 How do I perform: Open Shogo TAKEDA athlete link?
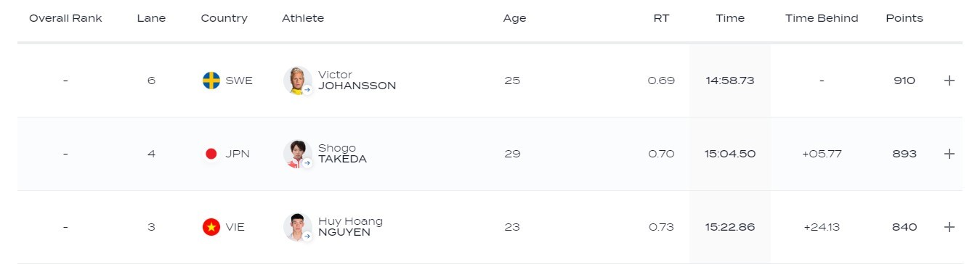pyautogui.click(x=342, y=154)
